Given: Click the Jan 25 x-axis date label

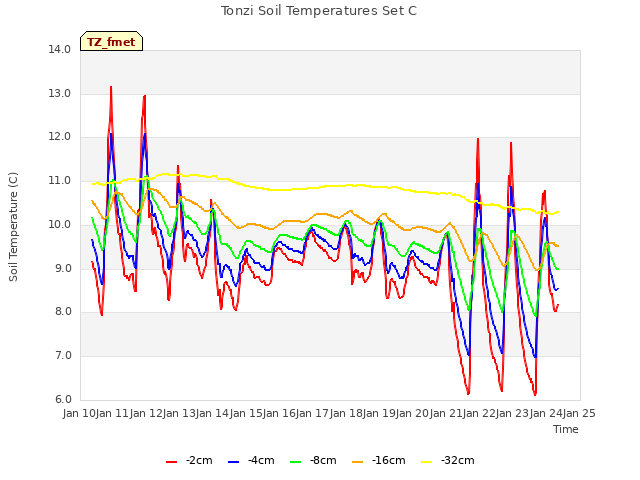Looking at the screenshot, I should point(579,414).
